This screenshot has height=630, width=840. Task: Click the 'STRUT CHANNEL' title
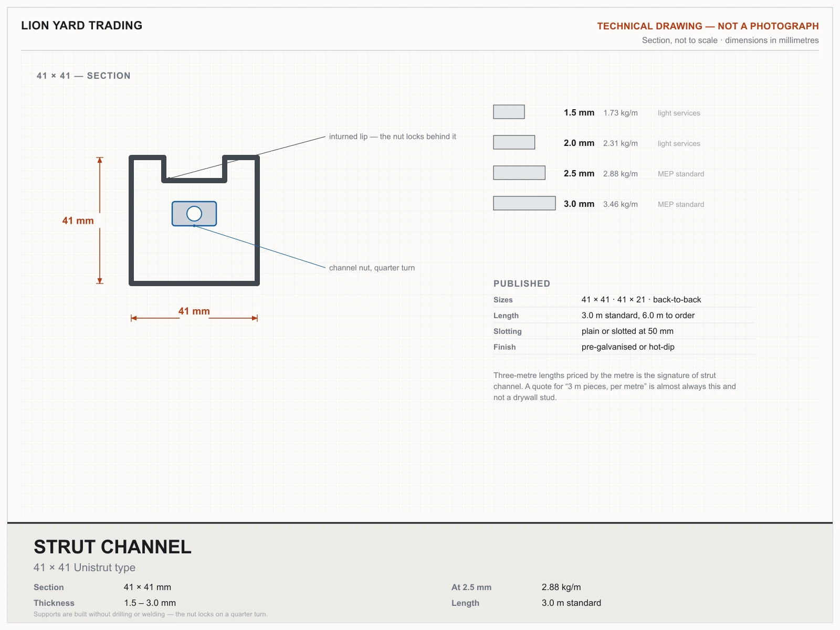[x=113, y=547]
